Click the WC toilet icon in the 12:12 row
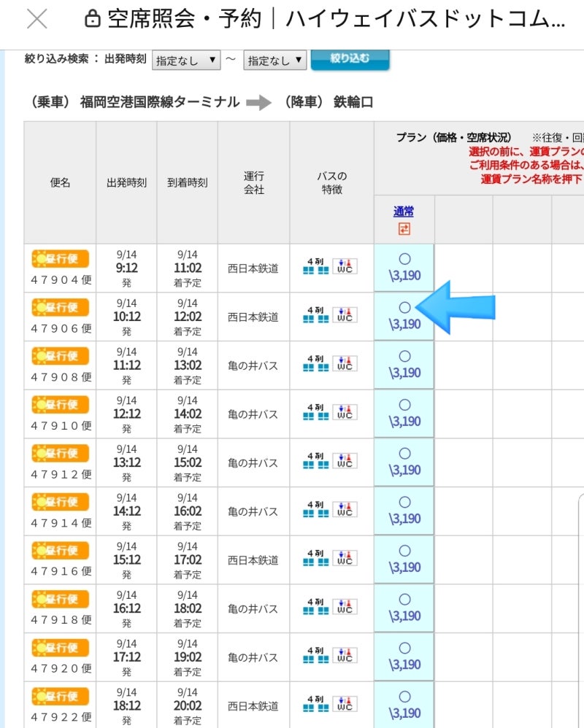Screen dimensions: 584x728 point(345,412)
